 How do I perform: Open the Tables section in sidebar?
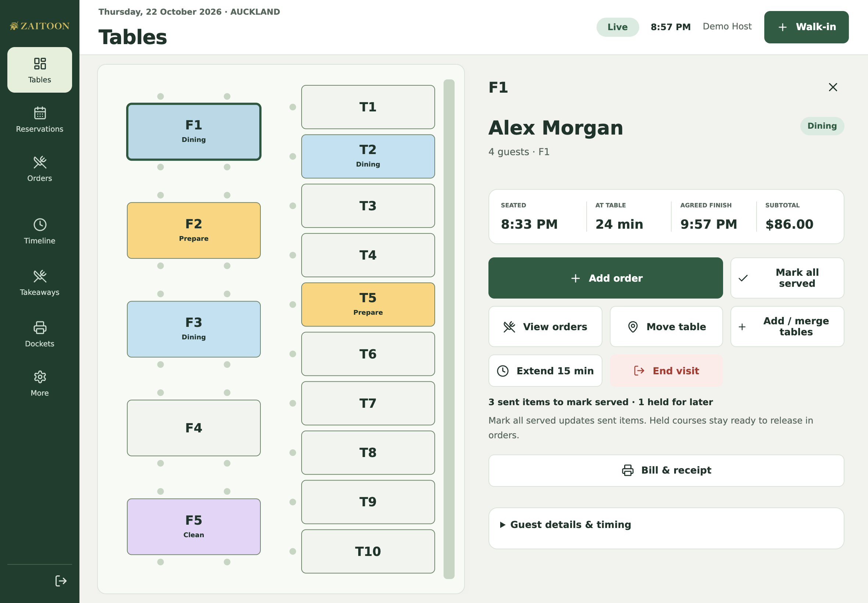point(40,70)
